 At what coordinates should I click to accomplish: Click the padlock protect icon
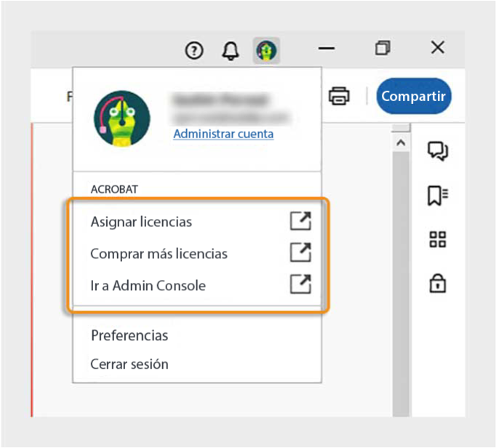pyautogui.click(x=438, y=283)
